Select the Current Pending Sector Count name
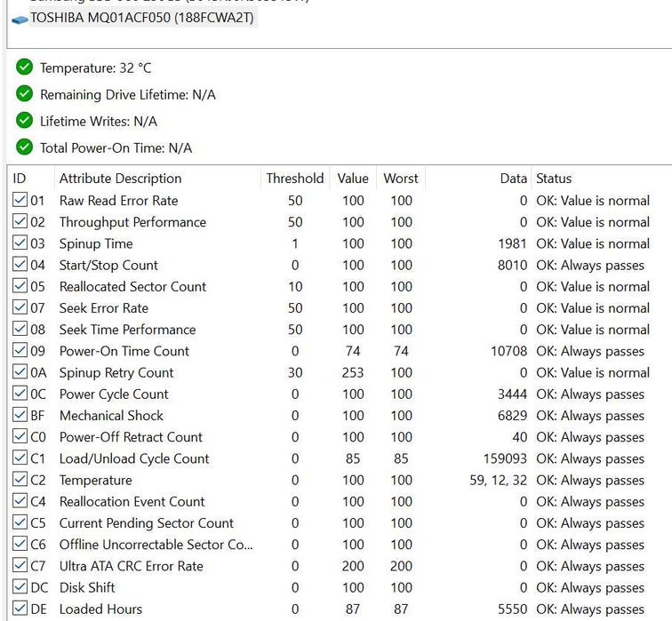This screenshot has height=621, width=672. tap(147, 523)
